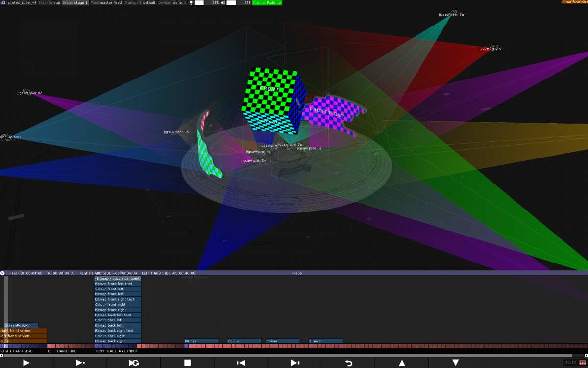The width and height of the screenshot is (588, 368).
Task: Select the jigsaw proj 4a label
Action: 258,152
